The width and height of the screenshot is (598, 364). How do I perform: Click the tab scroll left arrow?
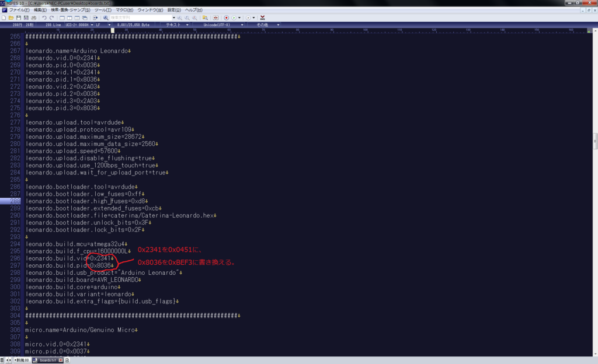[x=7, y=360]
